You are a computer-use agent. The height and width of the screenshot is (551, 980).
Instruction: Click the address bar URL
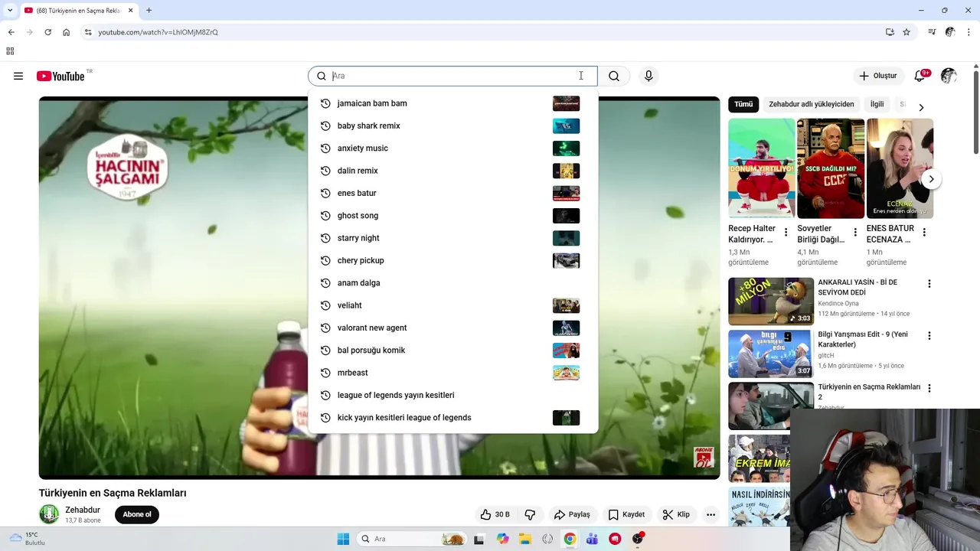(158, 32)
